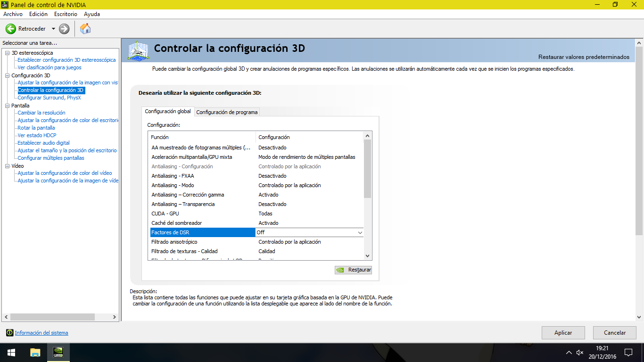644x362 pixels.
Task: Open Rotar la pantalla
Action: (36, 128)
